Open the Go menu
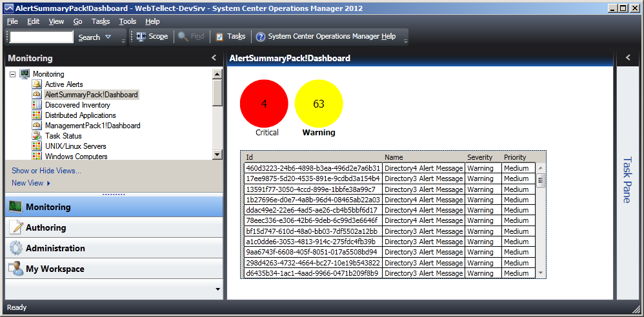The image size is (644, 317). tap(77, 21)
